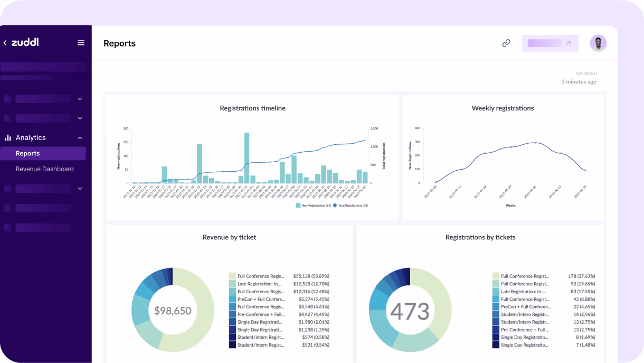Expand the second blurred sidebar section chevron

click(x=80, y=118)
